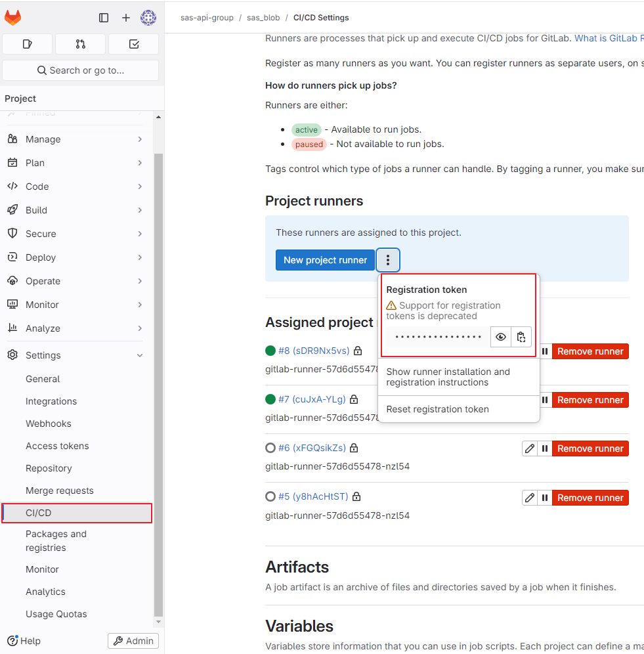Pause runner #8
Image resolution: width=644 pixels, height=654 pixels.
tap(545, 351)
